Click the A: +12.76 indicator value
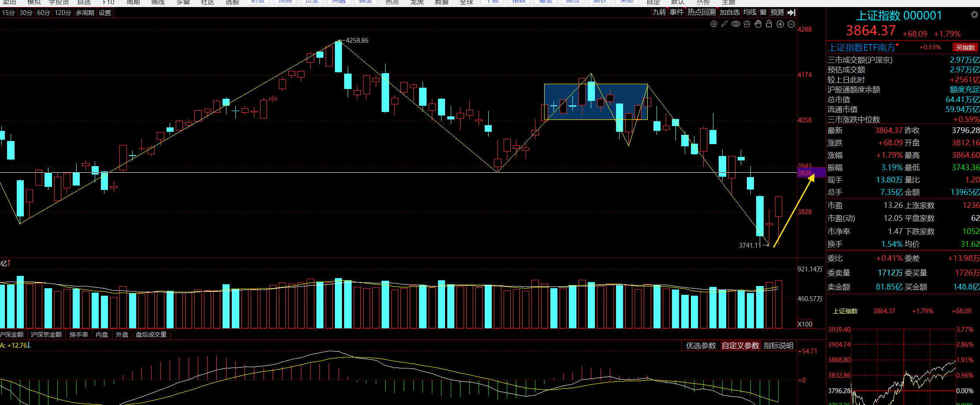The width and height of the screenshot is (980, 405). tap(15, 346)
